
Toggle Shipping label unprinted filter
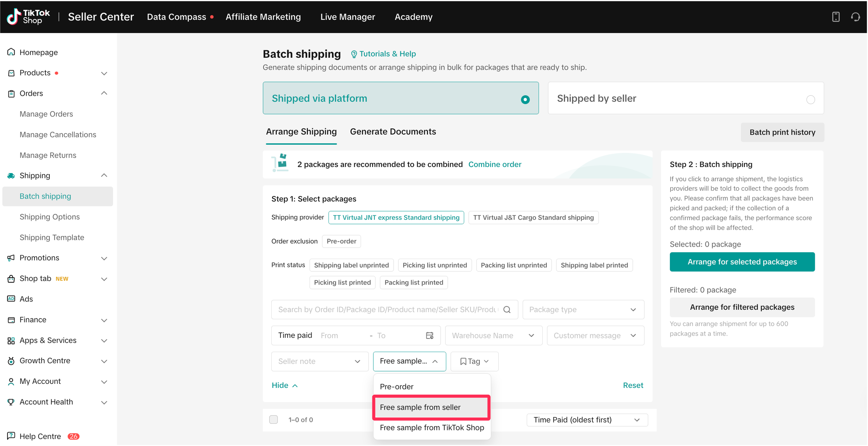[351, 265]
